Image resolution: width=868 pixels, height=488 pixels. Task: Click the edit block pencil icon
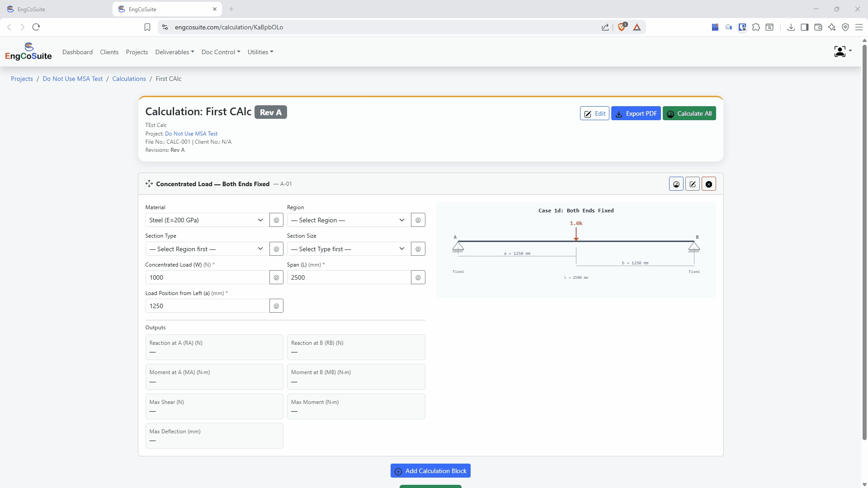692,184
